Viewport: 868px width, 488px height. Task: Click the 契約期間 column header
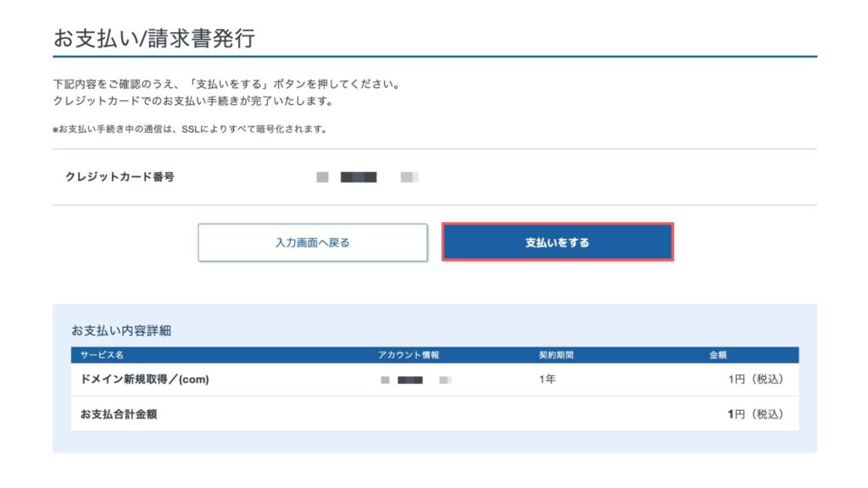(556, 355)
